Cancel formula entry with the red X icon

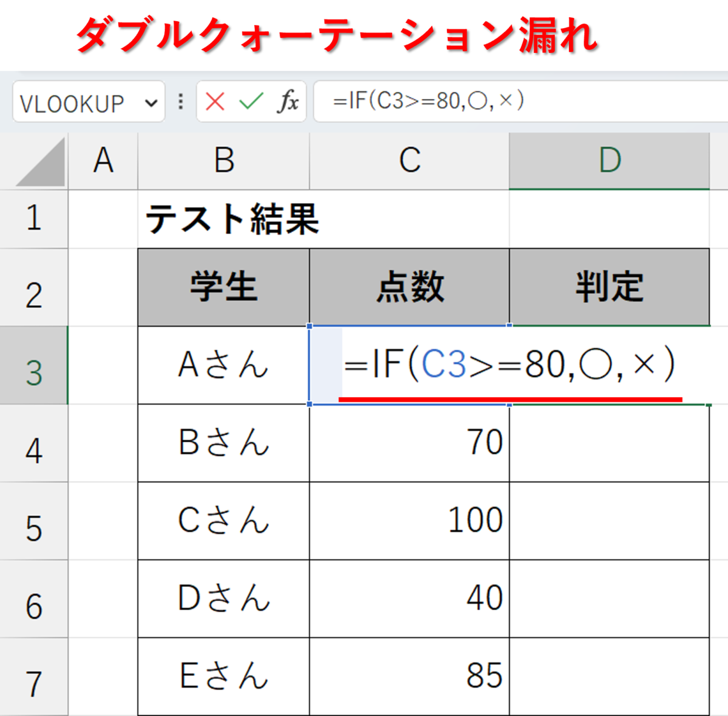coord(215,102)
